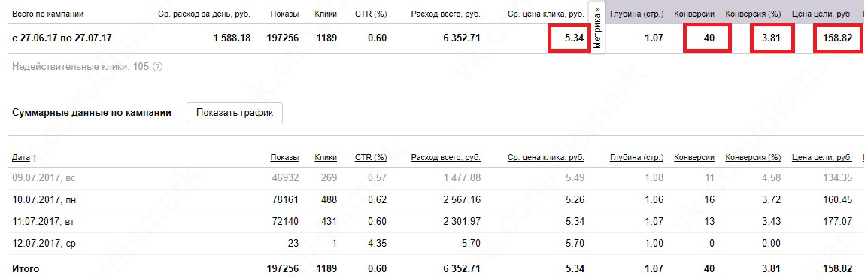The height and width of the screenshot is (279, 868).
Task: Click average click price 5.26
Action: pos(575,200)
